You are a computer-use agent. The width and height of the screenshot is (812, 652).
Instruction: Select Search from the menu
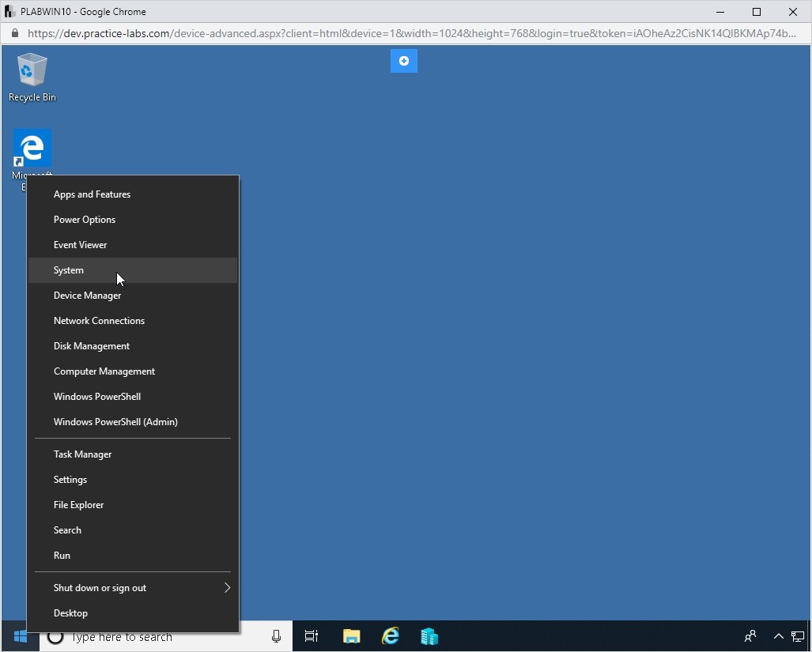coord(133,531)
